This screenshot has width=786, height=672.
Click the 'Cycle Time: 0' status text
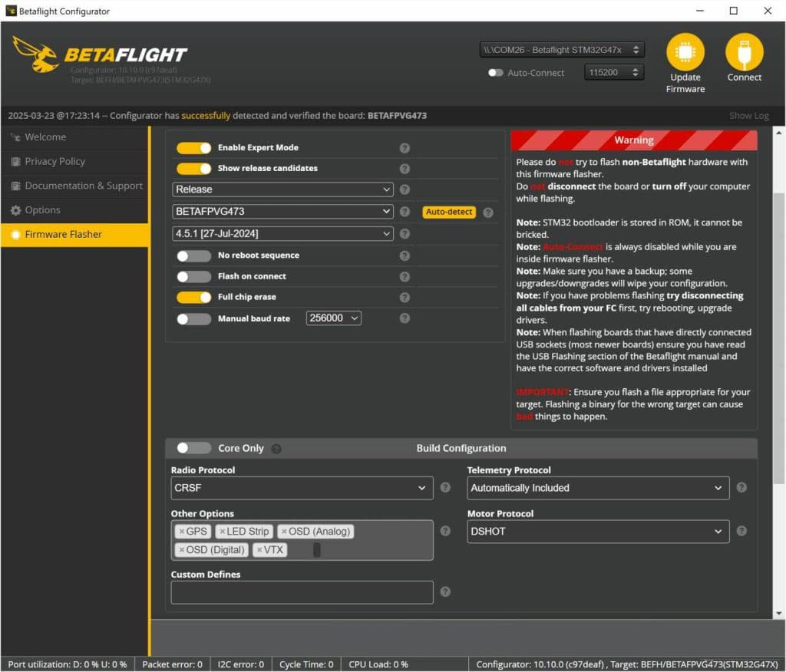click(x=306, y=664)
